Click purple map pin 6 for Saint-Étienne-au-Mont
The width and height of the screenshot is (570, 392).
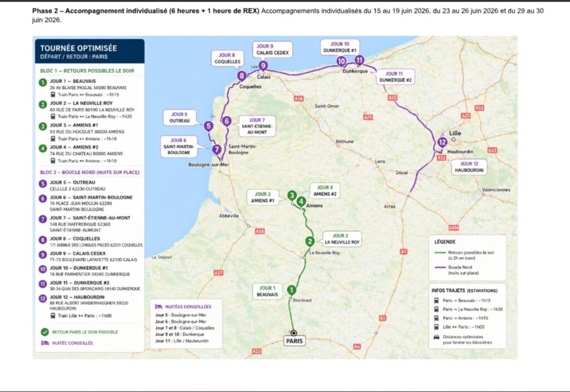pos(227,121)
